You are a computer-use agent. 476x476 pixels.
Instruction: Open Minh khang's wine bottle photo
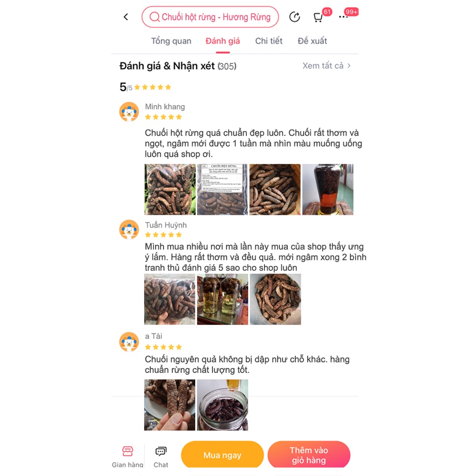coord(328,190)
